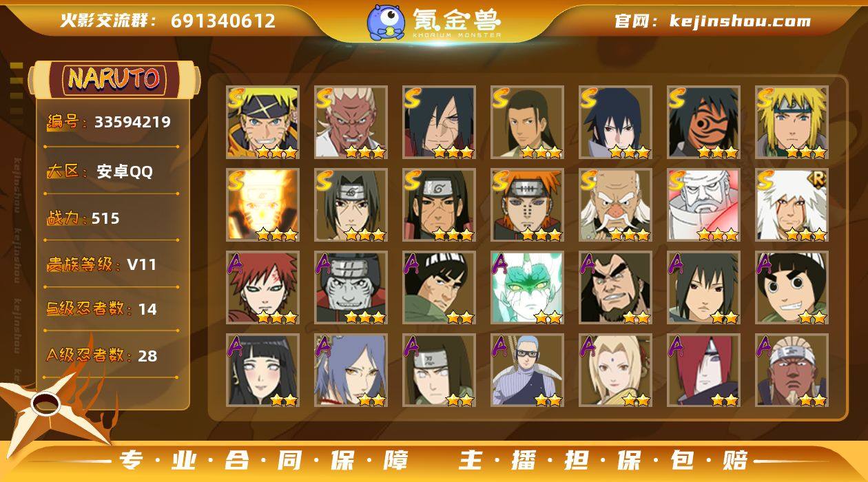Select the red-haired Gaara A-rank portrait
868x482 pixels.
pos(262,287)
